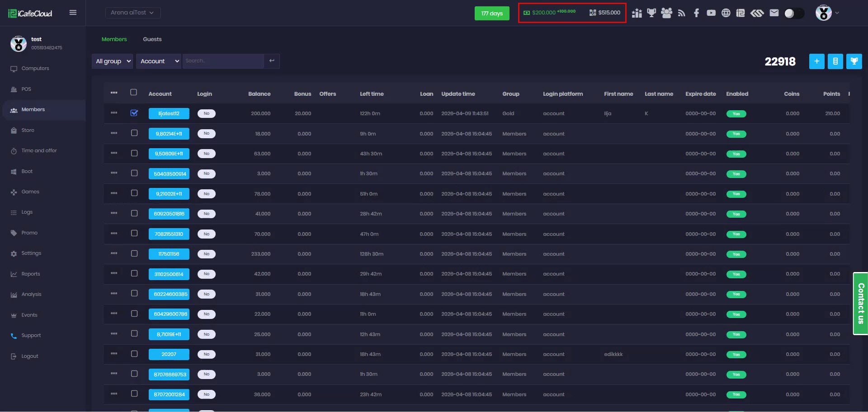
Task: Open Reports in the sidebar
Action: tap(31, 274)
